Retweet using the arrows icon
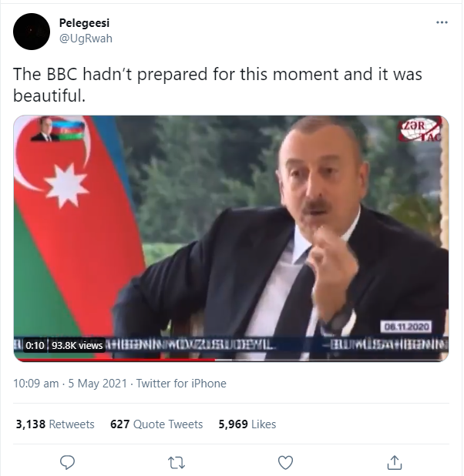The image size is (464, 476). pyautogui.click(x=177, y=463)
